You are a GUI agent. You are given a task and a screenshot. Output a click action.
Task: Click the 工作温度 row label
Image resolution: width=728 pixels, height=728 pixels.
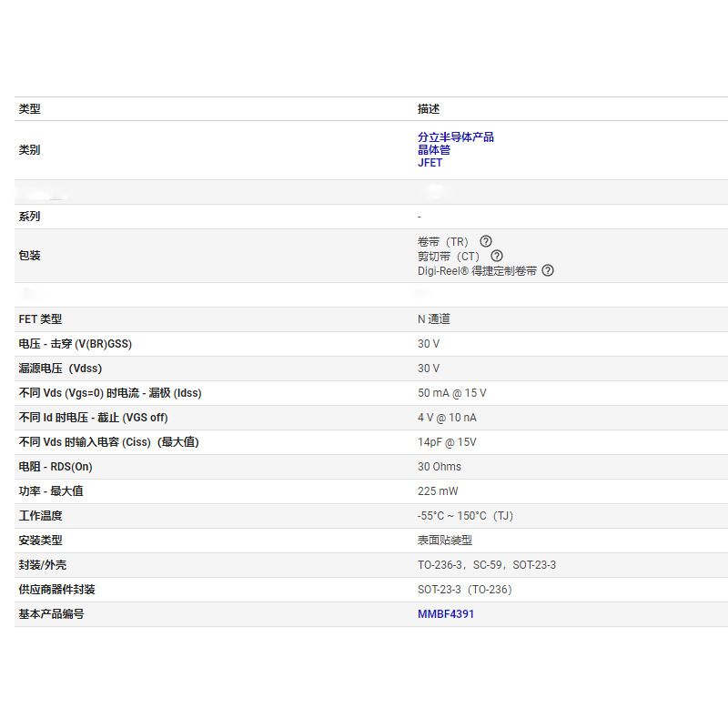40,515
